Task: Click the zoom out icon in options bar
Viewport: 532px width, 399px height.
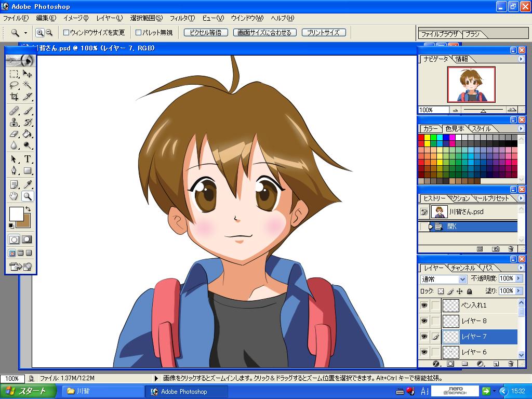Action: 49,33
